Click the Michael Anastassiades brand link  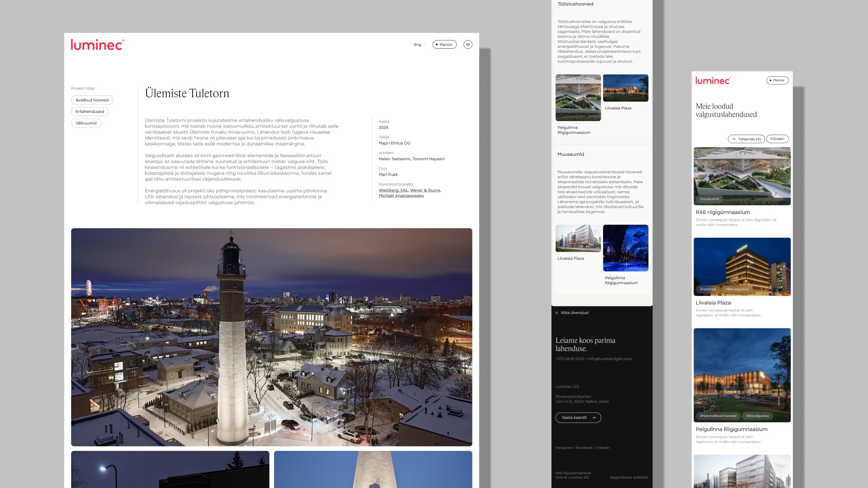click(401, 196)
